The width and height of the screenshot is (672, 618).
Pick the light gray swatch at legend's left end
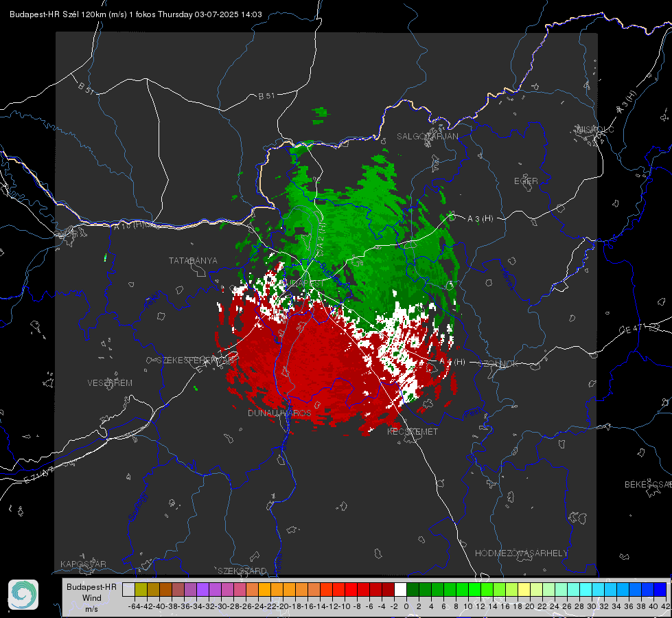click(x=128, y=589)
